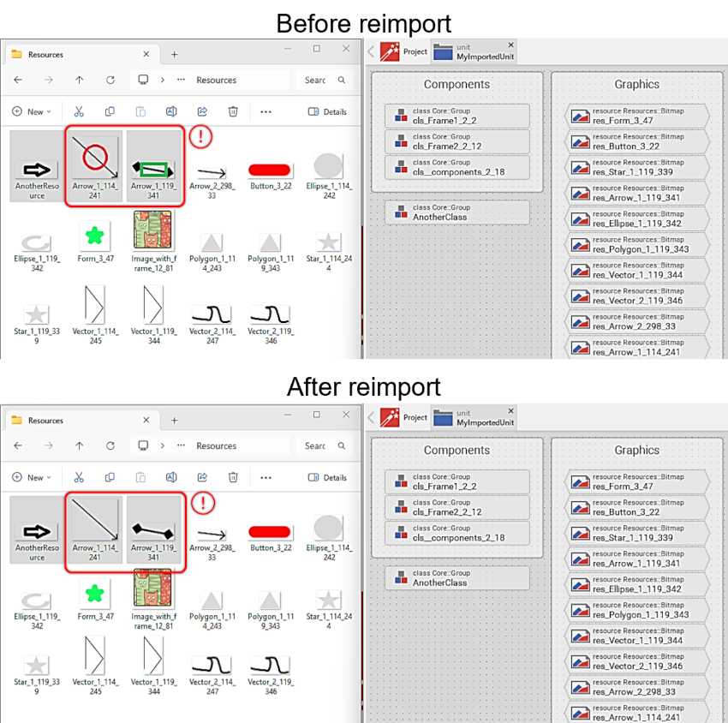
Task: Select the AnotherClass component in lower editor
Action: coord(457,578)
